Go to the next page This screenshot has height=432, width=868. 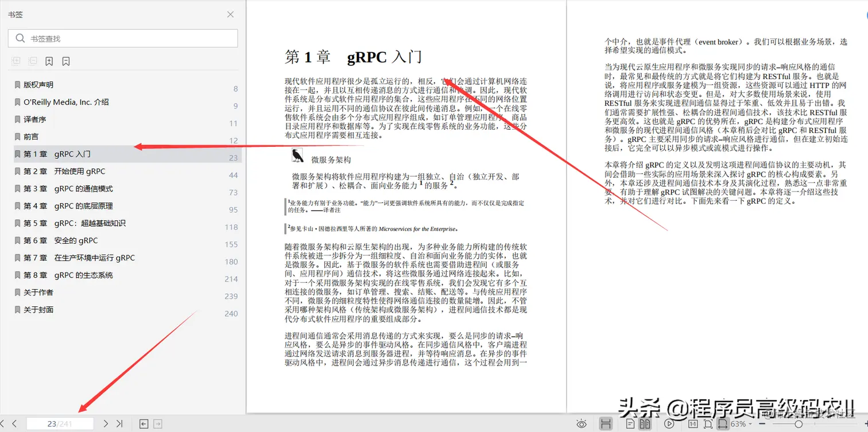coord(106,423)
